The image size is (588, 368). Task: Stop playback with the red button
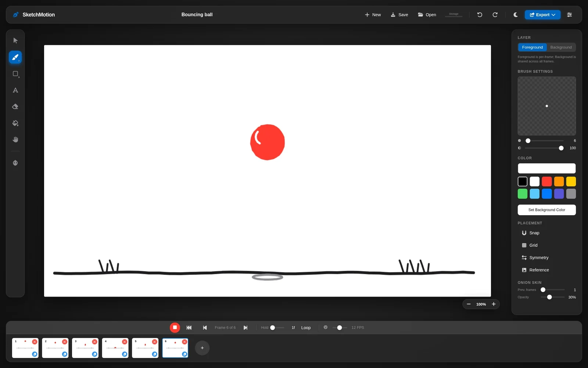[175, 327]
